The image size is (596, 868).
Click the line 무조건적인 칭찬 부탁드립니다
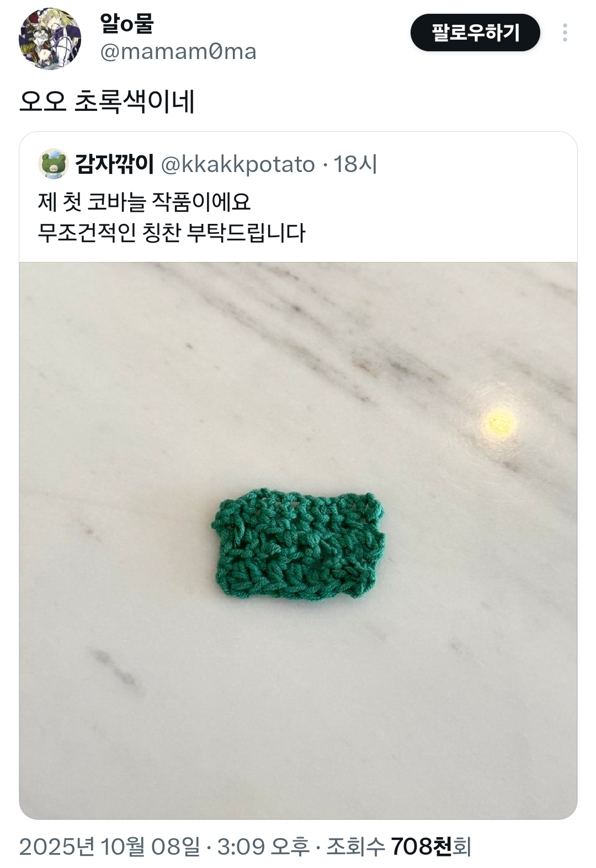[172, 233]
